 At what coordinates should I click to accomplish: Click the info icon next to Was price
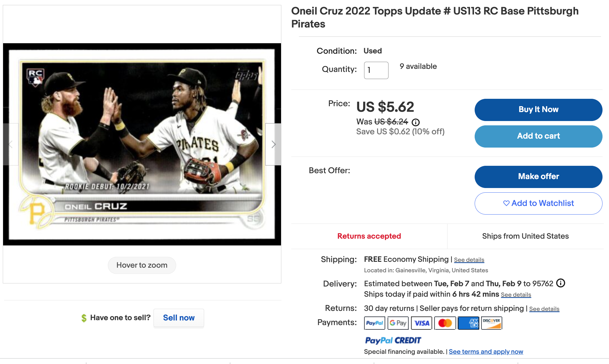[416, 122]
